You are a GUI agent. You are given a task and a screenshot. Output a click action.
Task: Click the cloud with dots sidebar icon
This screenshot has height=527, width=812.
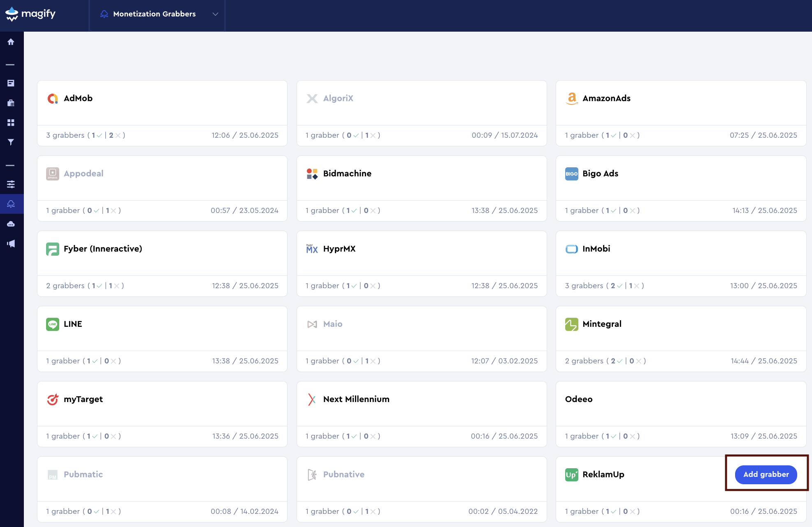click(11, 224)
